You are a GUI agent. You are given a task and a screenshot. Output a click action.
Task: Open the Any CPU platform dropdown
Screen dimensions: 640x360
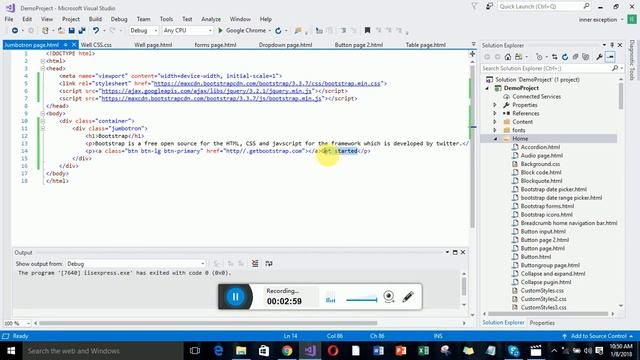[x=188, y=31]
